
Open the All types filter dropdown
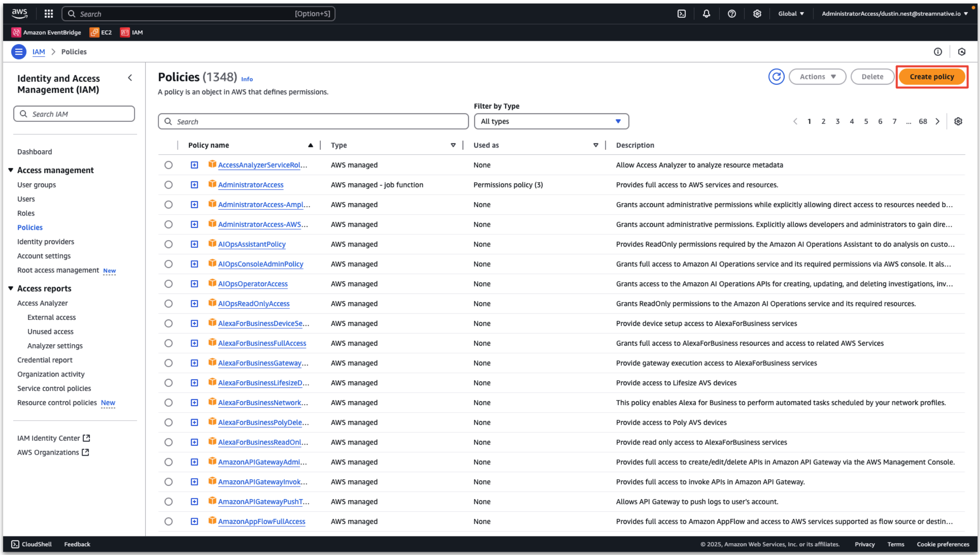click(551, 121)
